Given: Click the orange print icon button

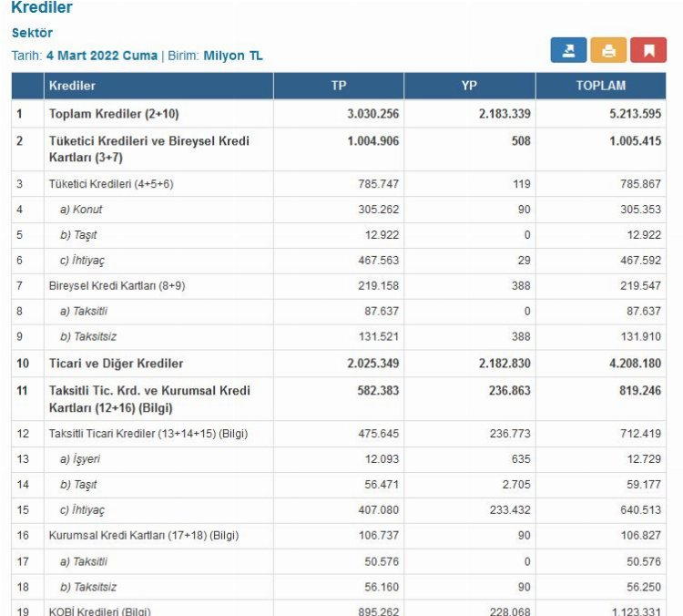Looking at the screenshot, I should (608, 50).
